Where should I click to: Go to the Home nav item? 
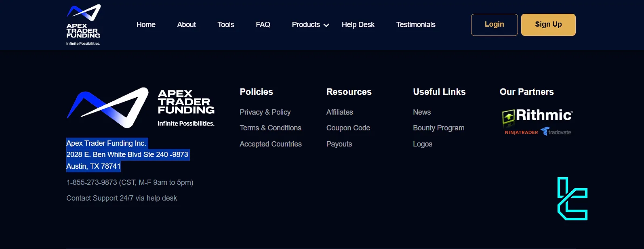[146, 25]
